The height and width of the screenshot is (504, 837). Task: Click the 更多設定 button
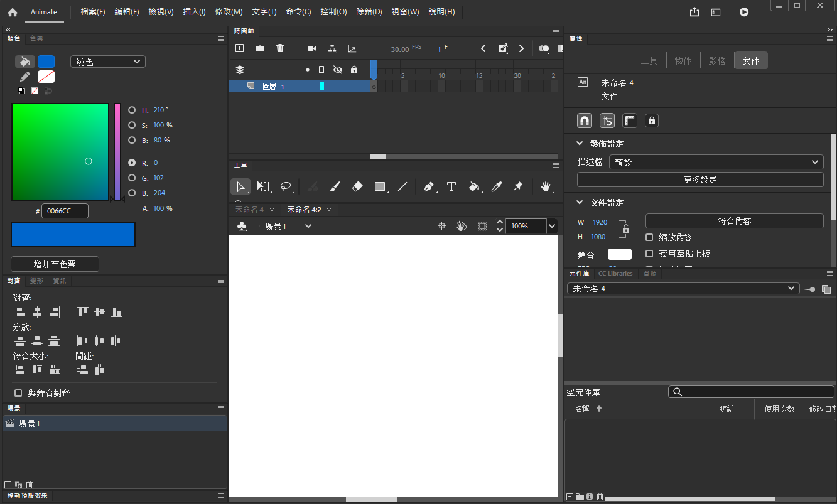click(699, 180)
